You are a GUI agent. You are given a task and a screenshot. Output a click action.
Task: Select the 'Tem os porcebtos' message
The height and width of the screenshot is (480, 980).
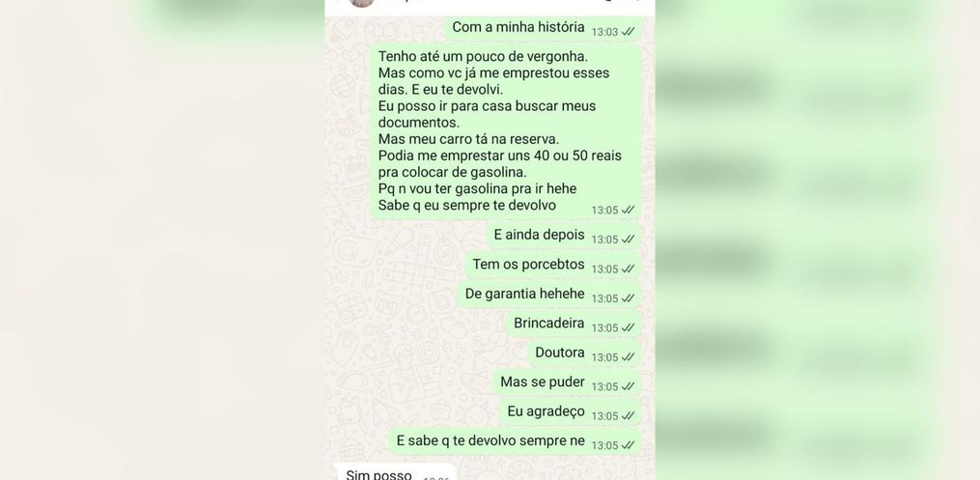[x=553, y=266]
